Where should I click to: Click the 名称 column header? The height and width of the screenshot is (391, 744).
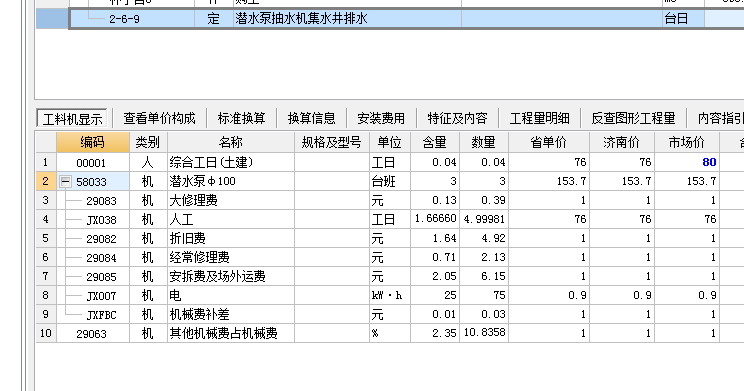[x=231, y=142]
